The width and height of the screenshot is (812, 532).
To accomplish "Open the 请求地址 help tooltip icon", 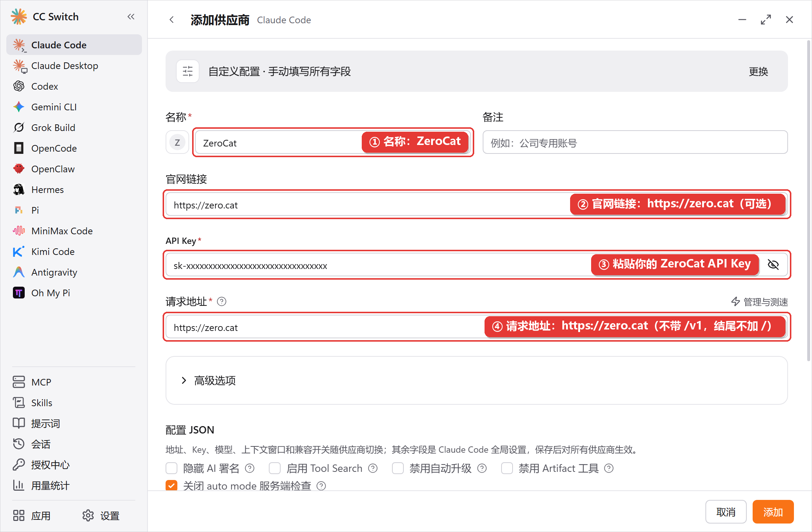I will (222, 302).
